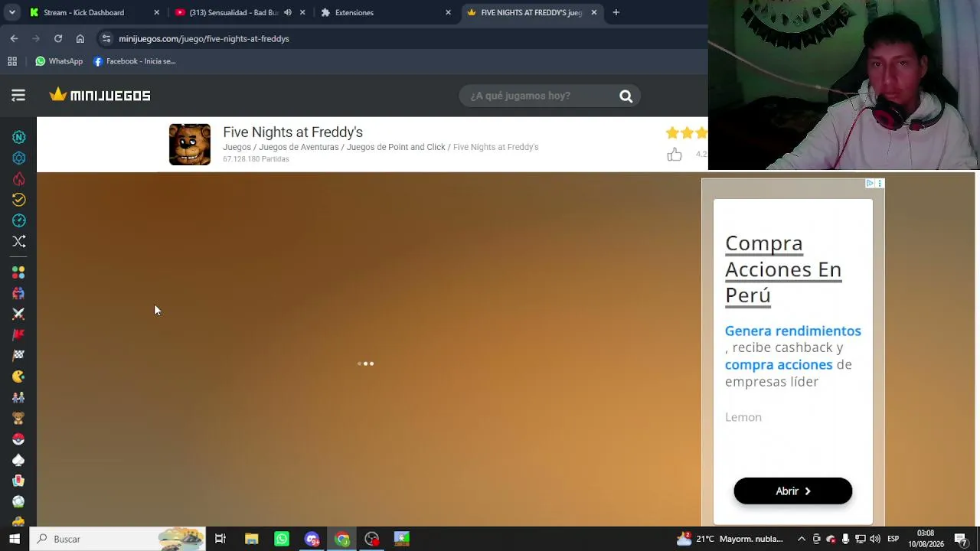
Task: Click the ¿A qué jugamos hoy? search field
Action: 540,96
